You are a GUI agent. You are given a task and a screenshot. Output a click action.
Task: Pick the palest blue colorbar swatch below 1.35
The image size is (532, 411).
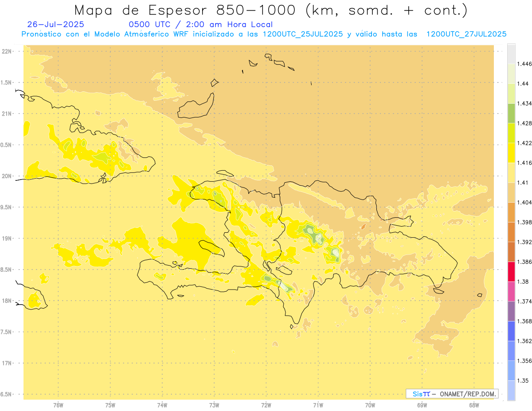click(x=511, y=391)
